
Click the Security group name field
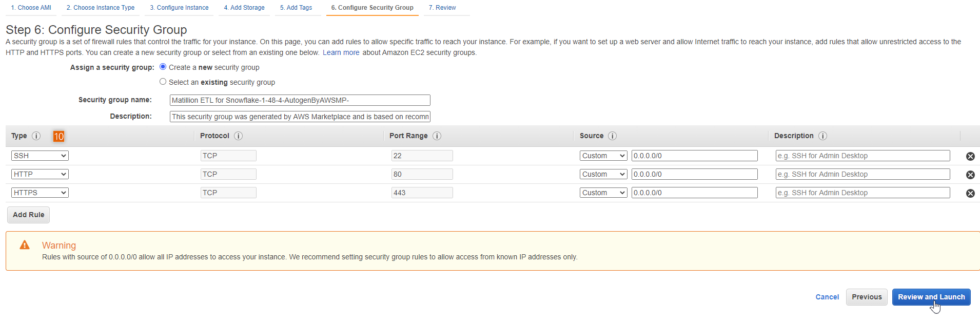coord(300,100)
